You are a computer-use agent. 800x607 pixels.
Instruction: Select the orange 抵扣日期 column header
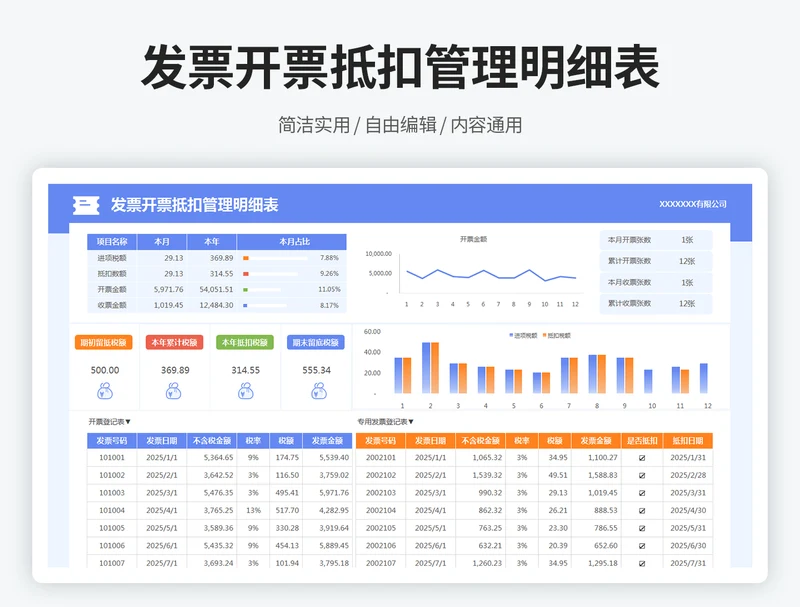688,440
